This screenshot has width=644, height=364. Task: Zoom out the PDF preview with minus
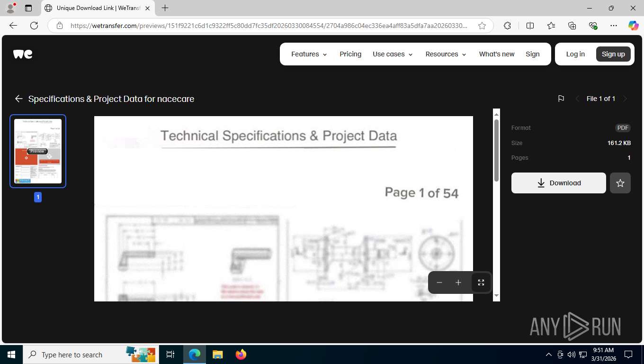pos(439,282)
